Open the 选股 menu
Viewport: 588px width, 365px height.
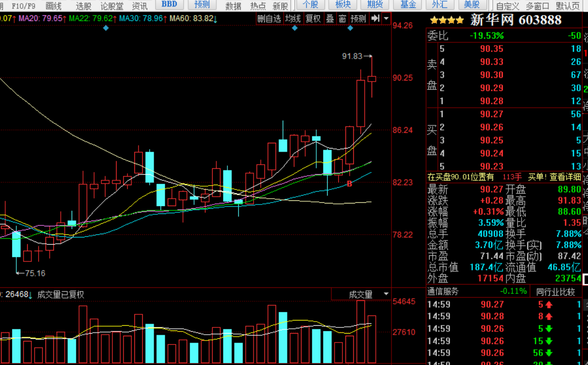tap(83, 6)
